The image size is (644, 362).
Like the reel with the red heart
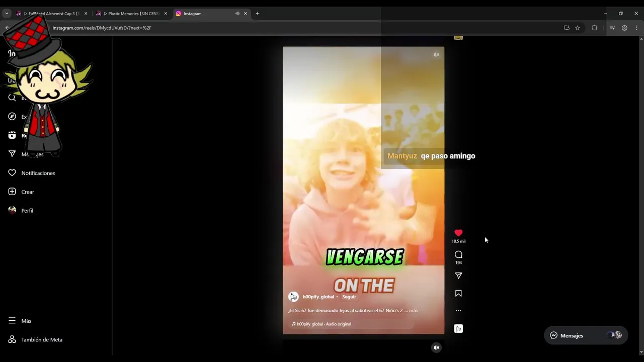458,233
